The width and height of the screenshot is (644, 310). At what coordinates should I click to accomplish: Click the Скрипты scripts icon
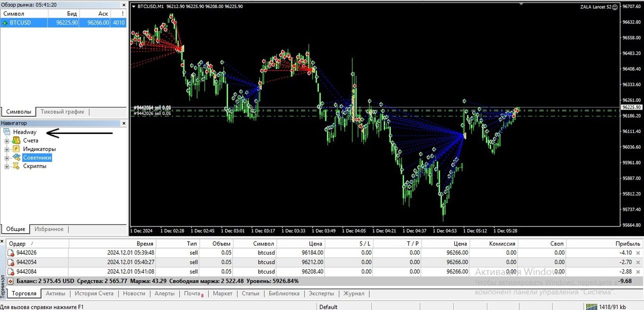coord(16,166)
